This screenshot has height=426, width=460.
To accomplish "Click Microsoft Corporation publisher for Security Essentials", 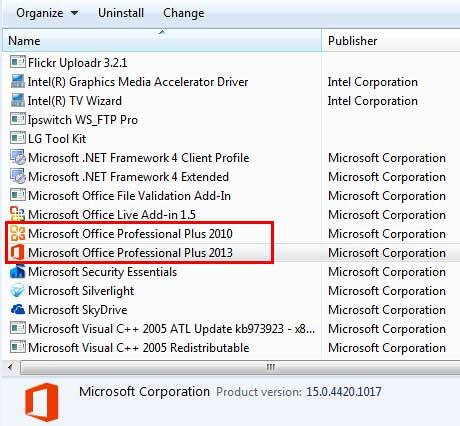I will (387, 272).
